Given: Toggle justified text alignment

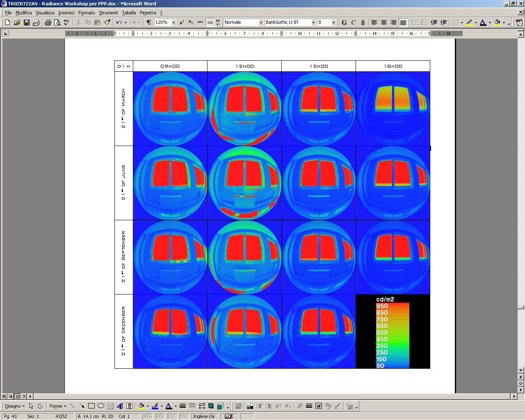Looking at the screenshot, I should click(x=403, y=23).
